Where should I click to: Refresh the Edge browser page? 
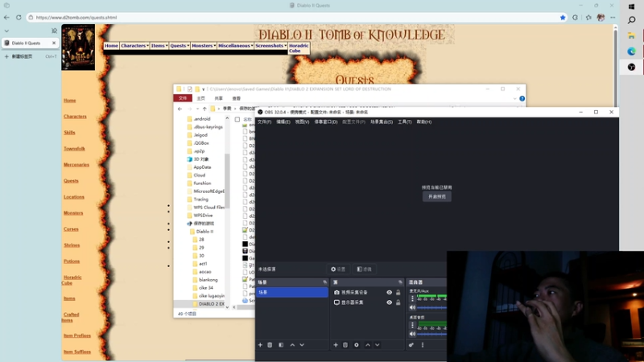coord(19,17)
